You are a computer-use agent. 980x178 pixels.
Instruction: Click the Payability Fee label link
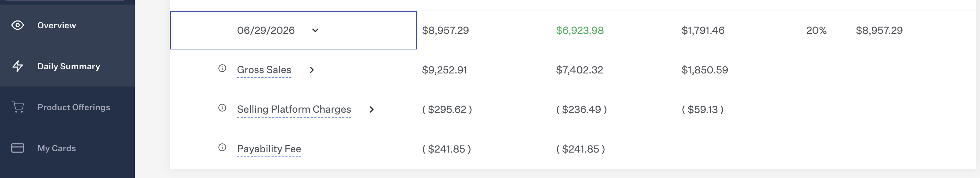click(269, 149)
